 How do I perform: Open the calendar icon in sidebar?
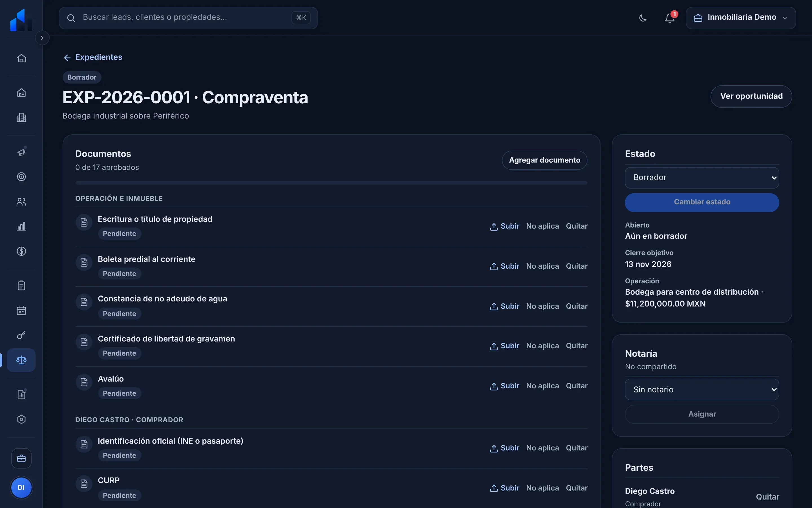click(21, 310)
